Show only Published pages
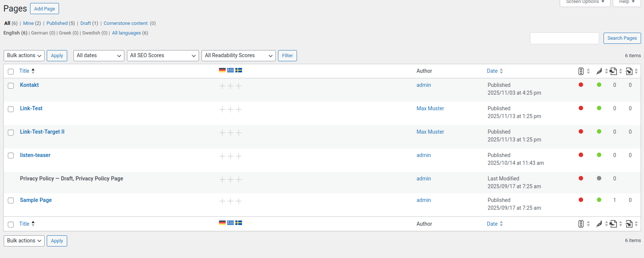 coord(57,23)
